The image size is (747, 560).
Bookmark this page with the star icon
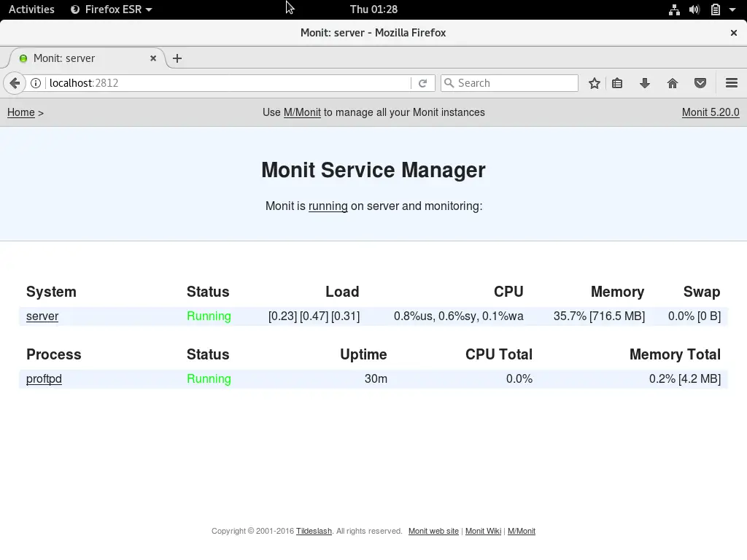(594, 82)
